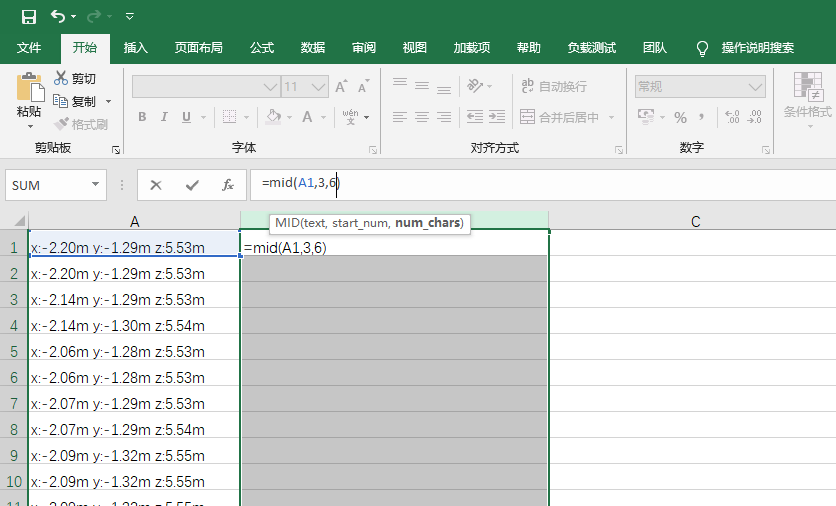Open the 条件格式 conditional formatting menu

pyautogui.click(x=808, y=99)
